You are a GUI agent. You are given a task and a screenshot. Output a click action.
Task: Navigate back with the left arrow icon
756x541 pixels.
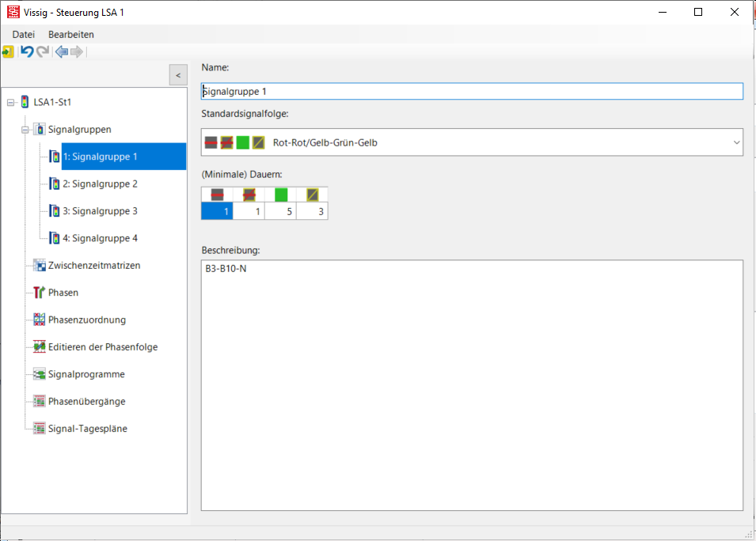(61, 51)
